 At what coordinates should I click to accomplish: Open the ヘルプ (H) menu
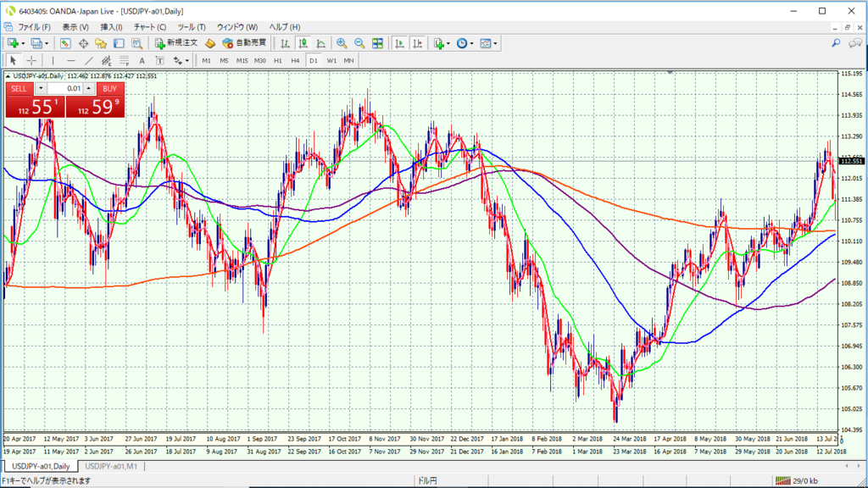[x=285, y=27]
